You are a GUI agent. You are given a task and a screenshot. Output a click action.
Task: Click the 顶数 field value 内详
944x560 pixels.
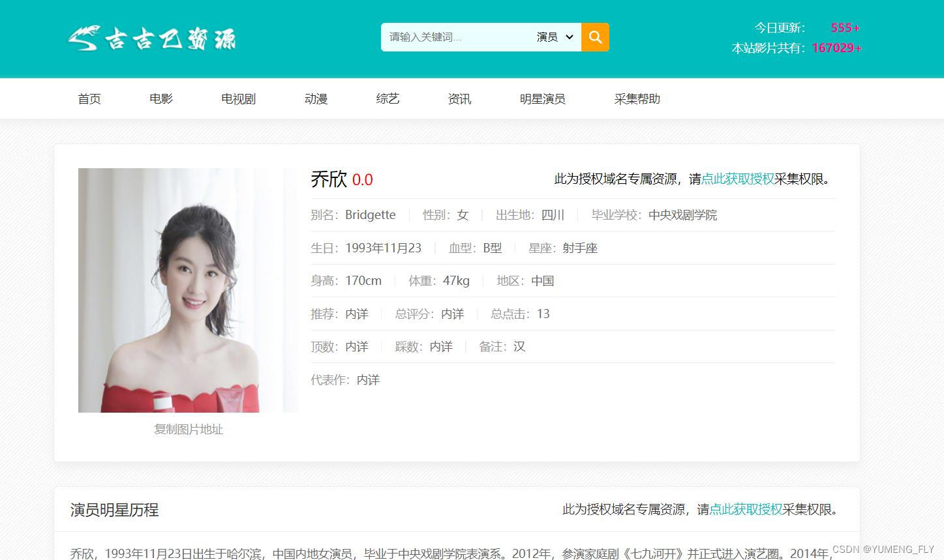click(x=357, y=347)
